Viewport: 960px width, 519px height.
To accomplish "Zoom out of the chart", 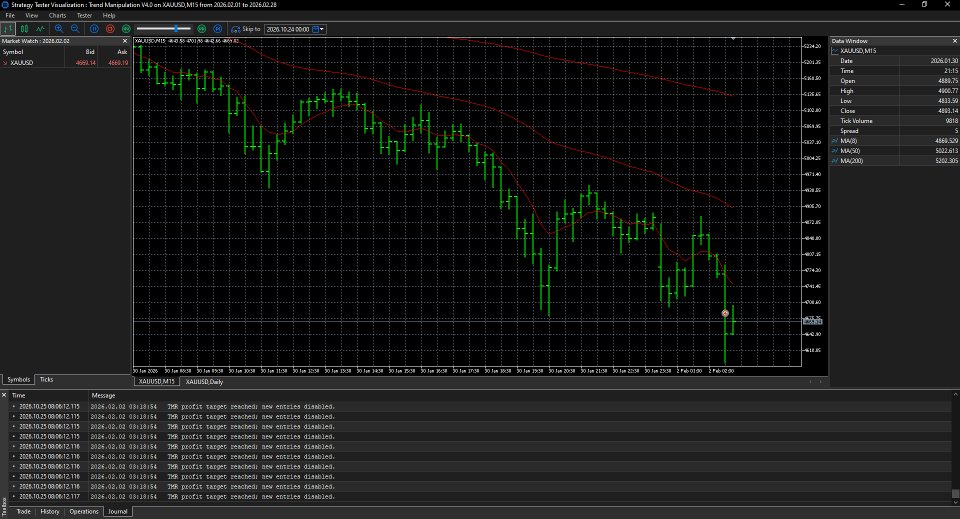I will pos(75,29).
